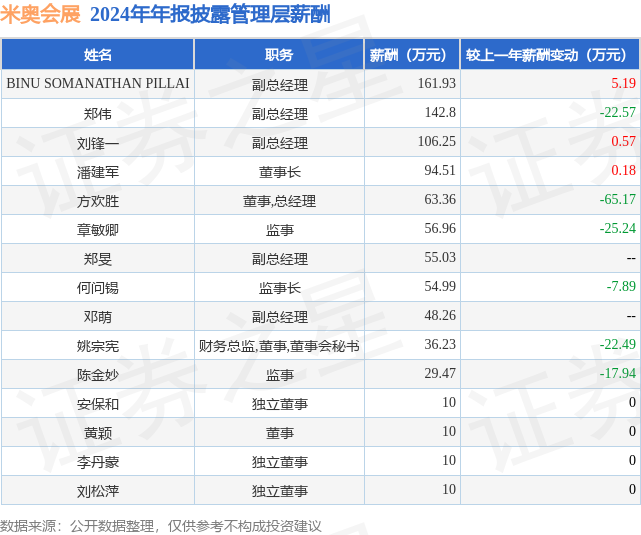Select the name BINU SOMANATHAN PILLAI
Image resolution: width=641 pixels, height=535 pixels.
(98, 83)
